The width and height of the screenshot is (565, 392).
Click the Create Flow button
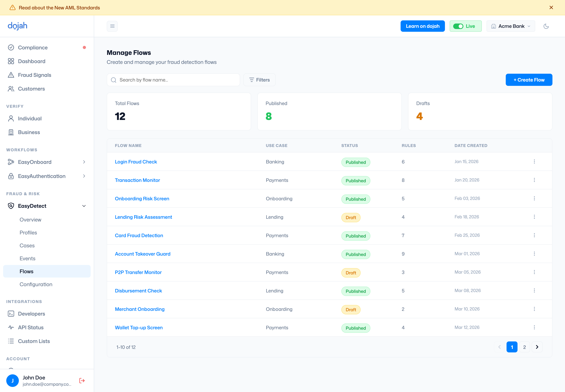[529, 80]
